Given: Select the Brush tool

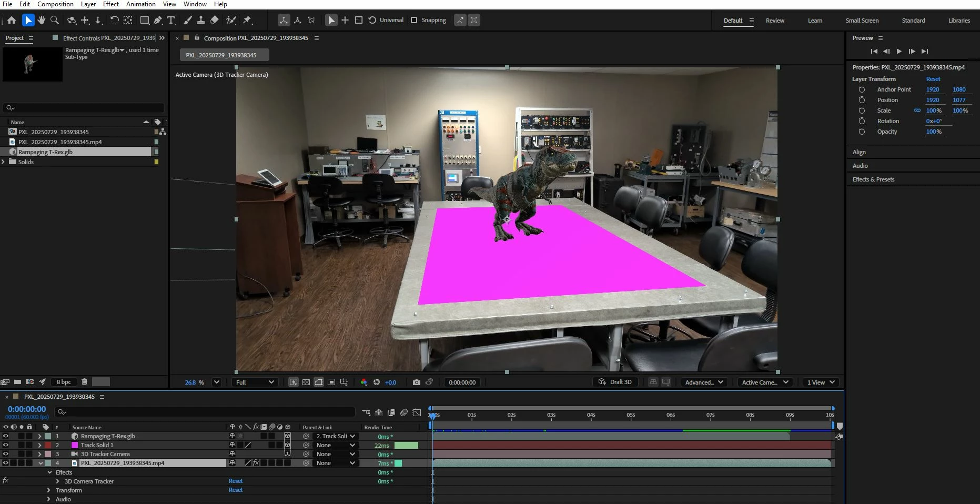Looking at the screenshot, I should tap(187, 20).
